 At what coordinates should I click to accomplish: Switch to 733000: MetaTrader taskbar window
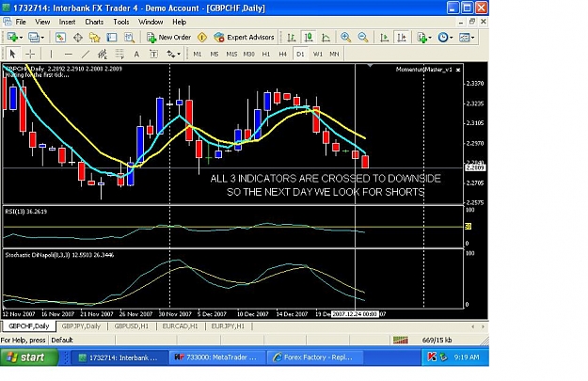point(217,357)
